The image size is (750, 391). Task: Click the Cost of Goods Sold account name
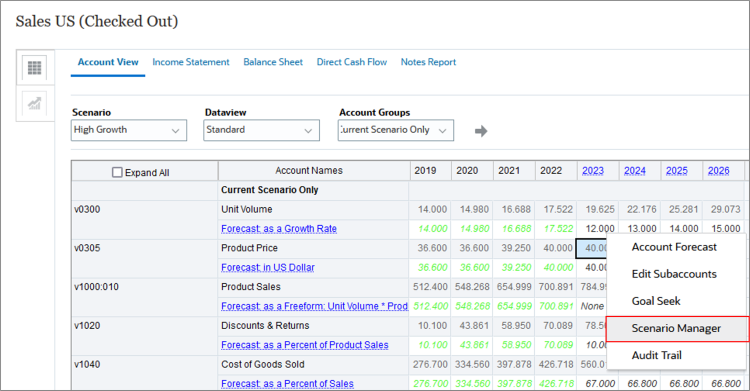coord(263,365)
